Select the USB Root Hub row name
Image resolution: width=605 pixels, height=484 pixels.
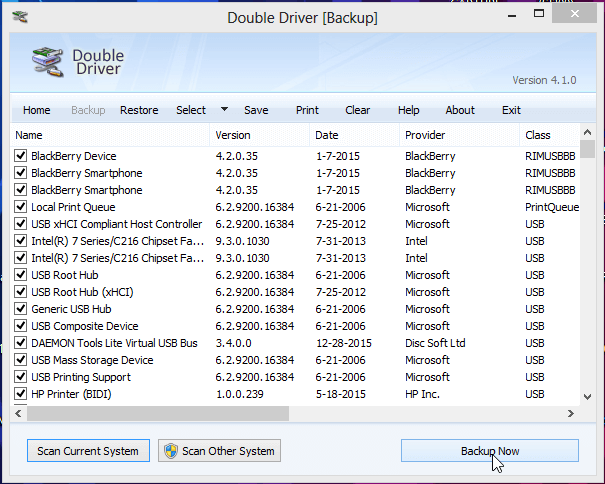(x=65, y=275)
